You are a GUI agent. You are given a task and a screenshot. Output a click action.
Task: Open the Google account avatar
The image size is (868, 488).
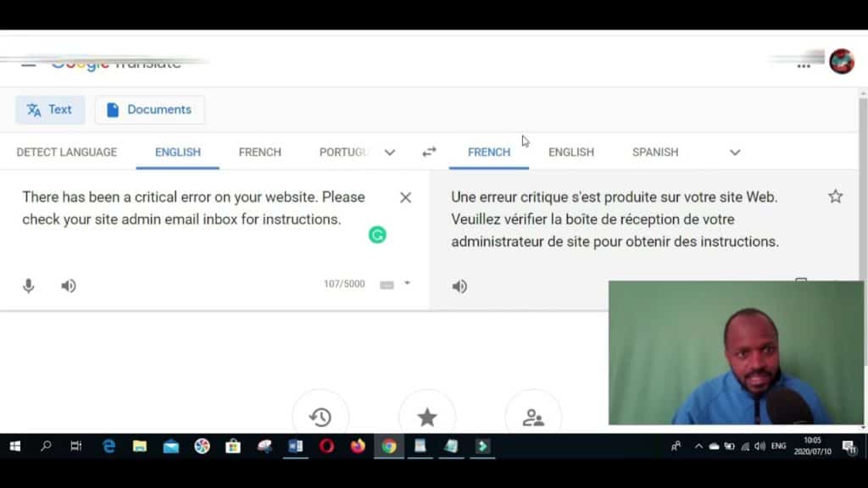point(842,61)
